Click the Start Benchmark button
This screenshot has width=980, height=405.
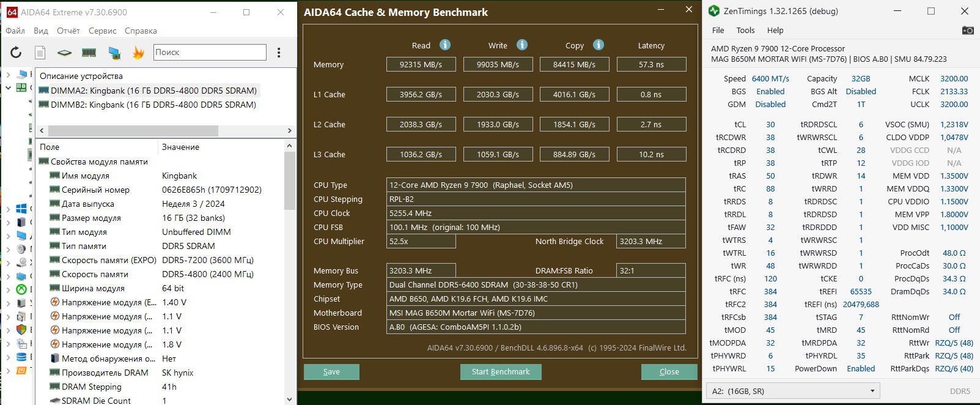501,372
